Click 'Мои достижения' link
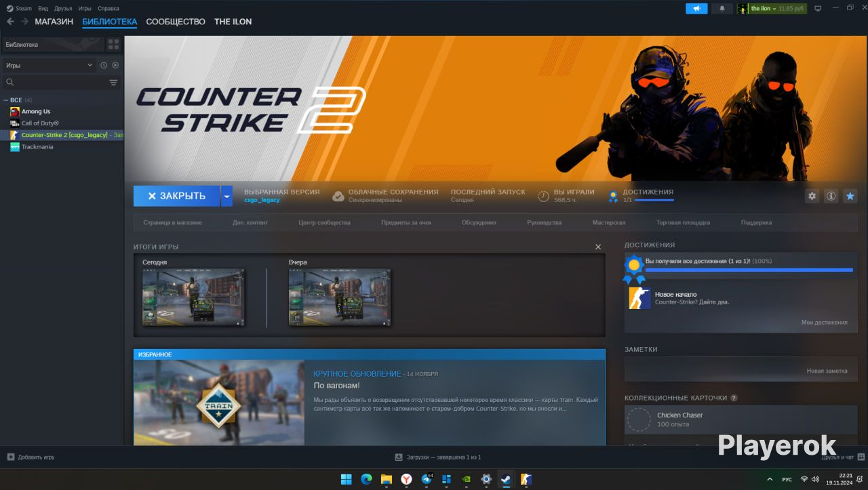 coord(825,323)
